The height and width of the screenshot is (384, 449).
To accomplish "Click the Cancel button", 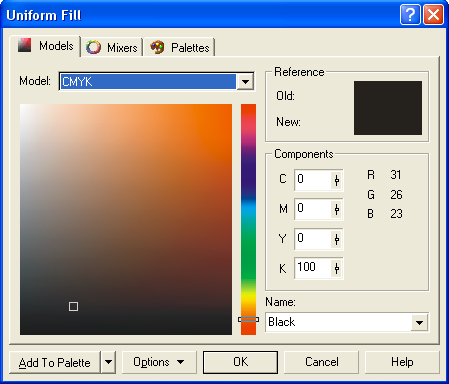I will coord(322,362).
